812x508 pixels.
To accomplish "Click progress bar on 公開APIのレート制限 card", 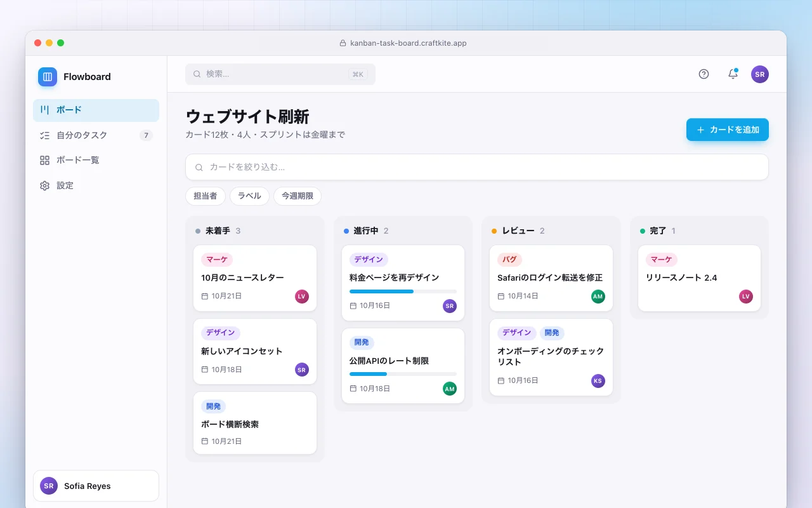I will [x=403, y=374].
